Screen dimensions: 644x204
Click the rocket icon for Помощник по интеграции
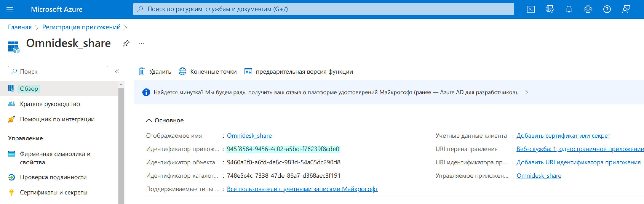(11, 119)
